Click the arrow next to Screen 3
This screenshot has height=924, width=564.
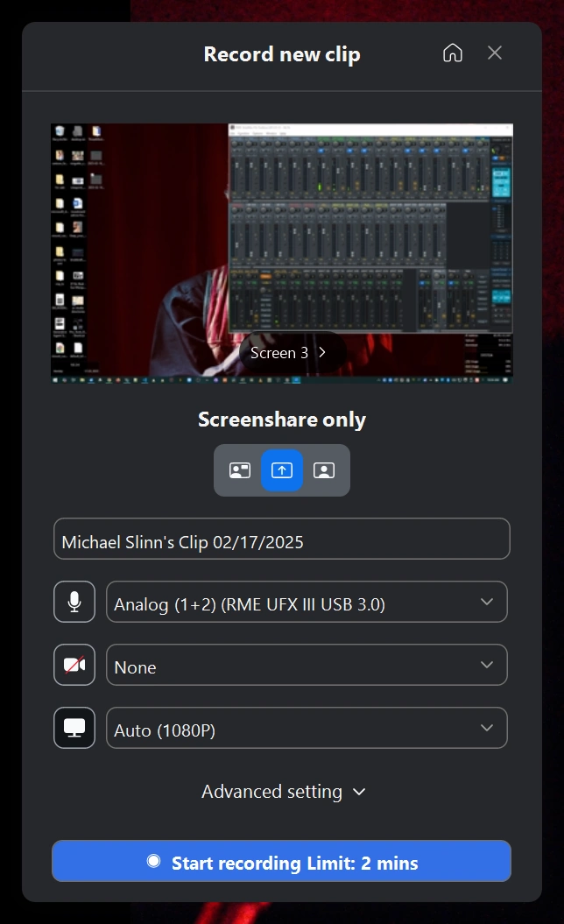tap(322, 353)
